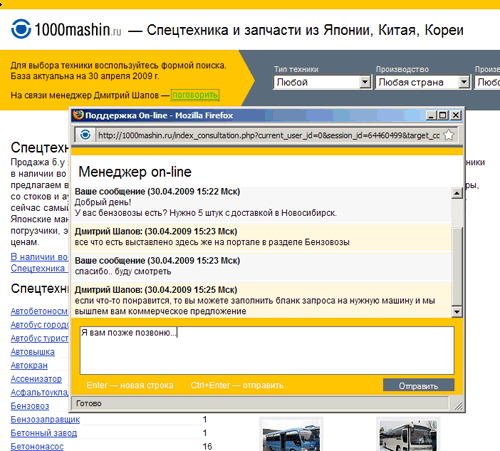Viewport: 500px width, 451px height.
Task: Click the address bar URL in popup
Action: coord(269,135)
